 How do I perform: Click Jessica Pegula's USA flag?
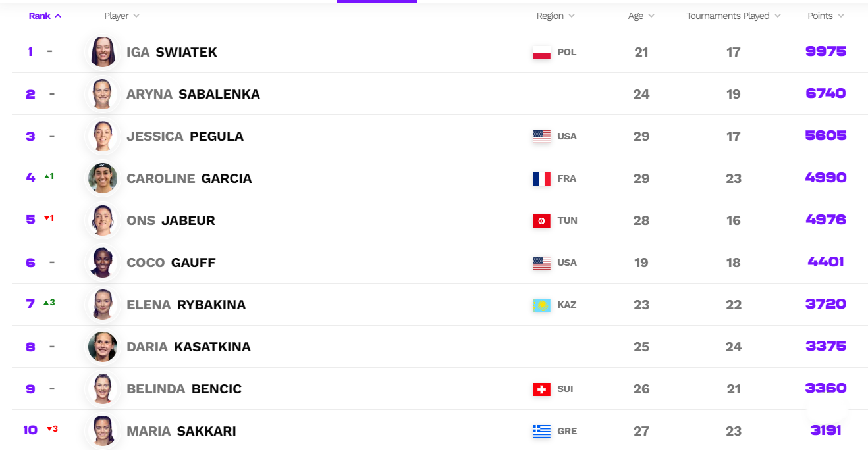tap(541, 137)
